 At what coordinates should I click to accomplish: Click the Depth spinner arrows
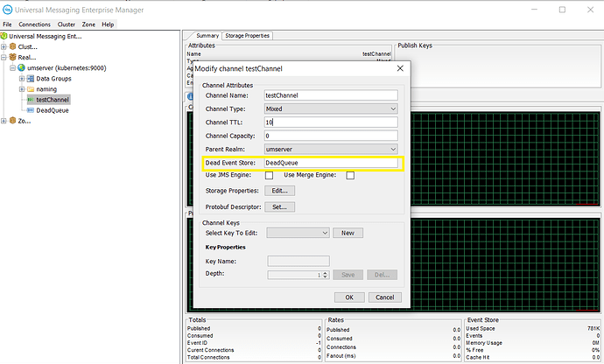(326, 275)
